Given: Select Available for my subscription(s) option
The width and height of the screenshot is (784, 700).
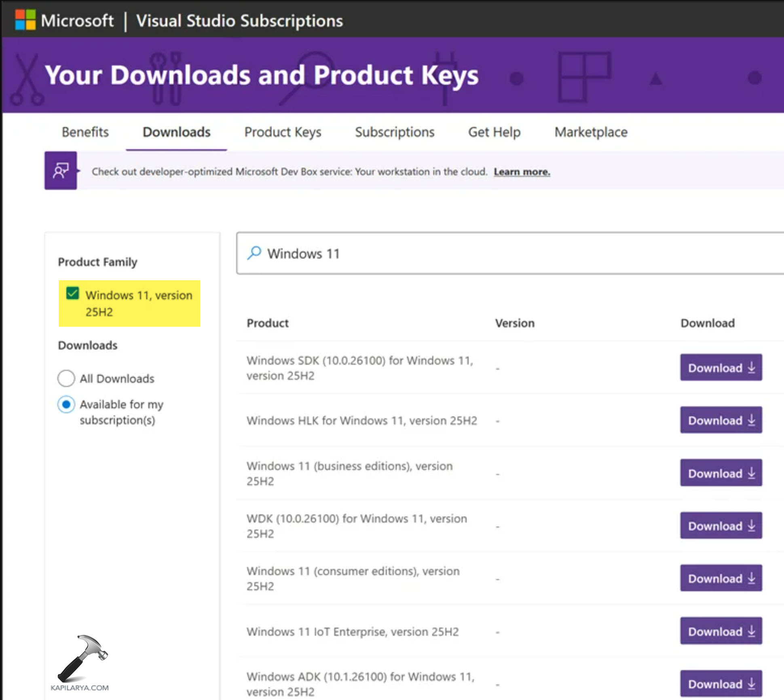Looking at the screenshot, I should [66, 404].
